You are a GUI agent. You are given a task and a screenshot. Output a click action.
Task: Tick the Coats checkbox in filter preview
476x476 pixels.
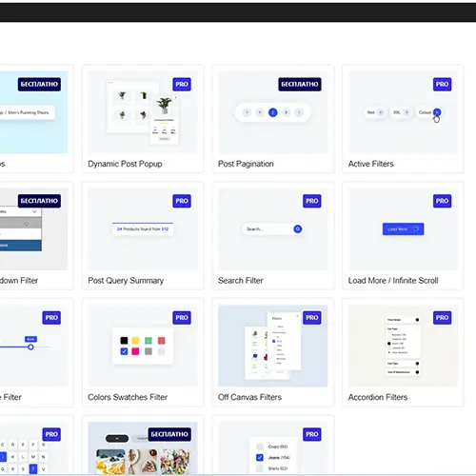pos(260,446)
